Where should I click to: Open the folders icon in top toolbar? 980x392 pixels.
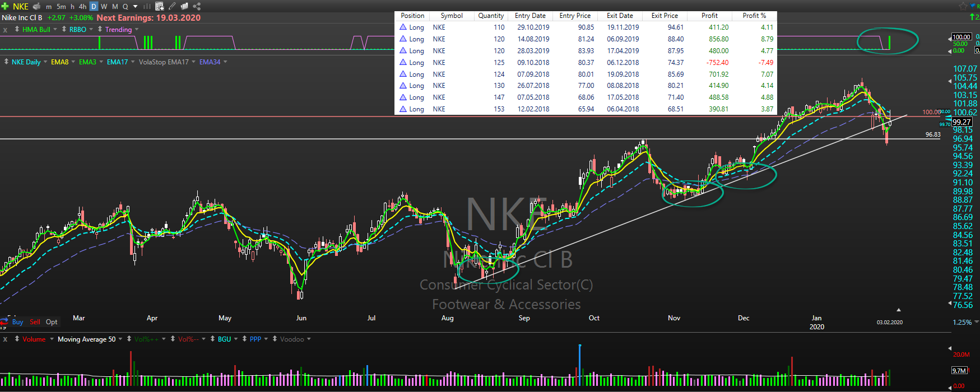[x=184, y=6]
